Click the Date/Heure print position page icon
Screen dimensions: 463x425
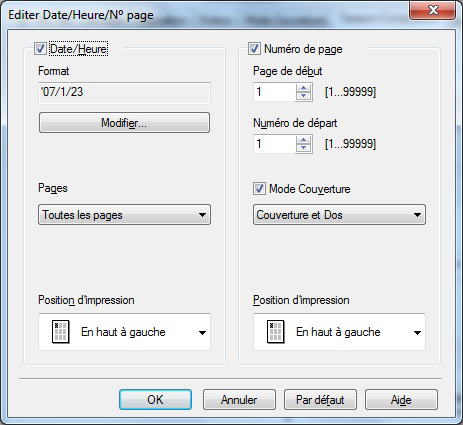pos(61,332)
